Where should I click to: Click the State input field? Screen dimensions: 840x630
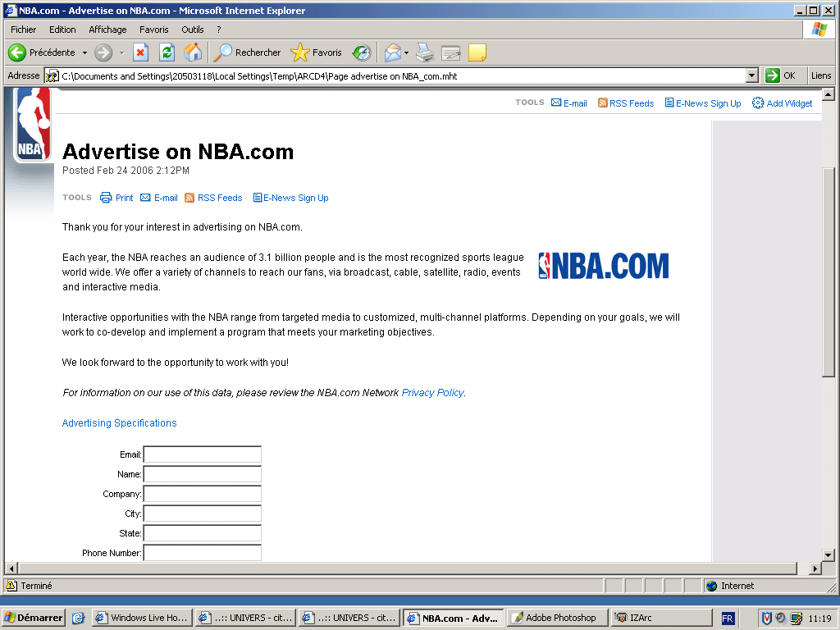(x=203, y=533)
